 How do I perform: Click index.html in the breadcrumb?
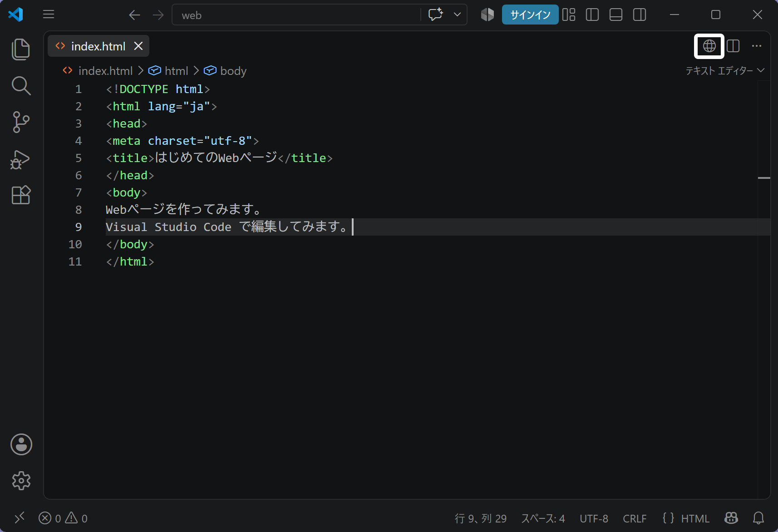[105, 71]
